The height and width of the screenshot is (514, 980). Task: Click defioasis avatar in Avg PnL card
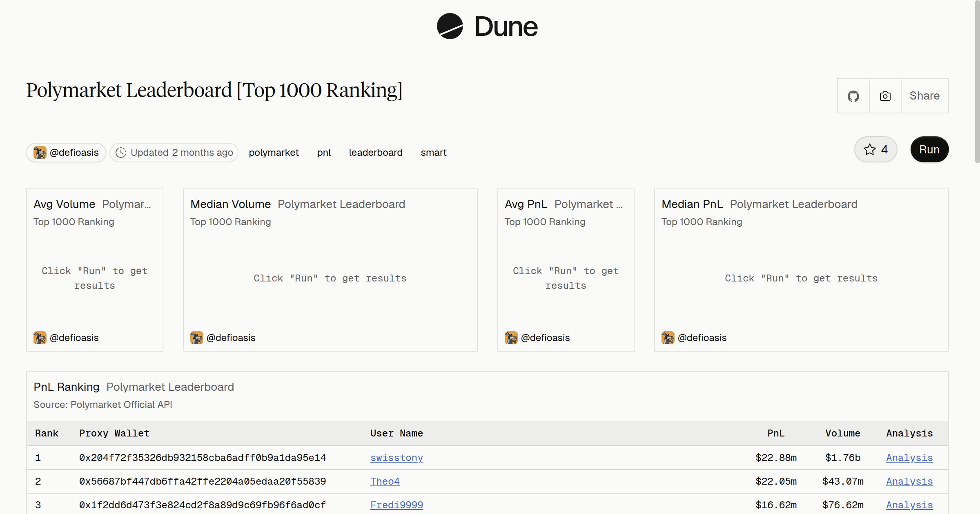pos(511,338)
